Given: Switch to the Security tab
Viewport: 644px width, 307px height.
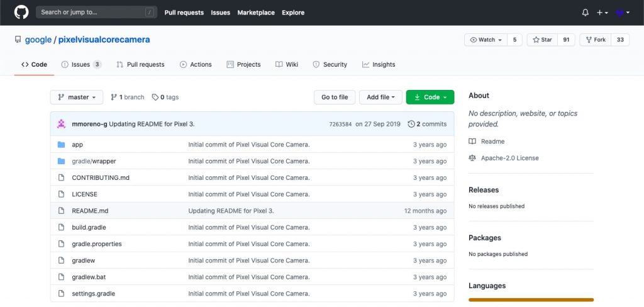Looking at the screenshot, I should tap(330, 65).
